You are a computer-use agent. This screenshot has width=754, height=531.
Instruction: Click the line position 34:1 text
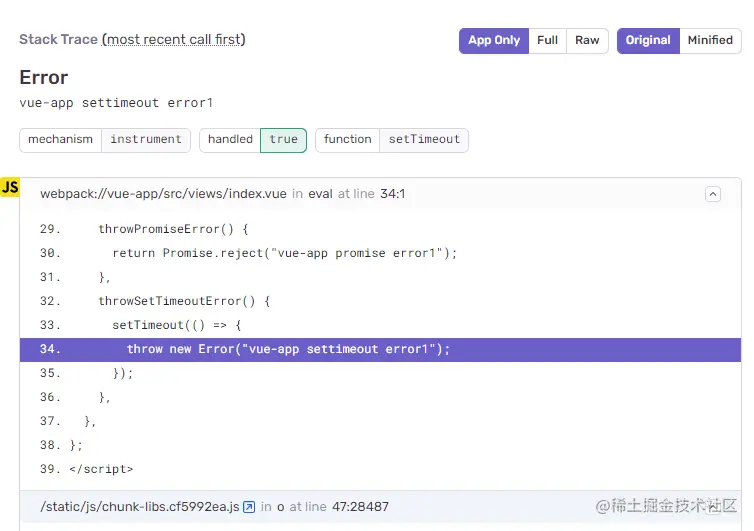[x=392, y=194]
